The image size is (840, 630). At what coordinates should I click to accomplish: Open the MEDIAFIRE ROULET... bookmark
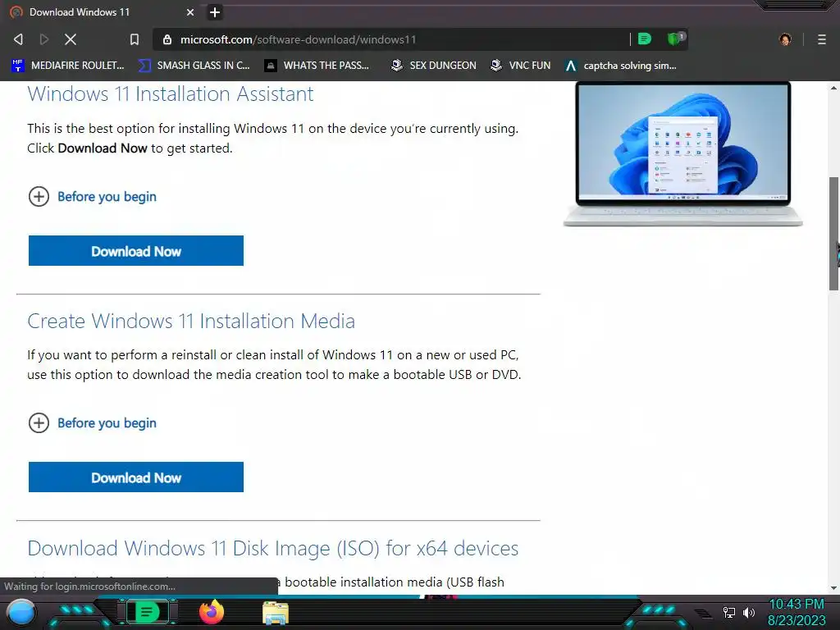[67, 66]
